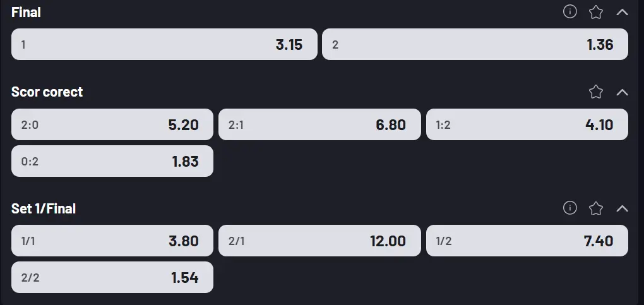Image resolution: width=644 pixels, height=305 pixels.
Task: Collapse the Scor corect section
Action: pos(622,92)
